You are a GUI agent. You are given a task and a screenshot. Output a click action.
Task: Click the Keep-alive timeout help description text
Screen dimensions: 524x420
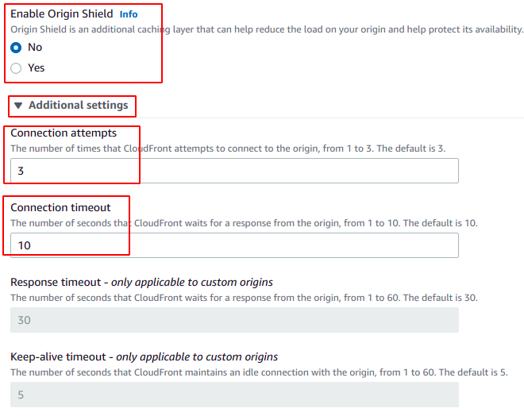[259, 372]
